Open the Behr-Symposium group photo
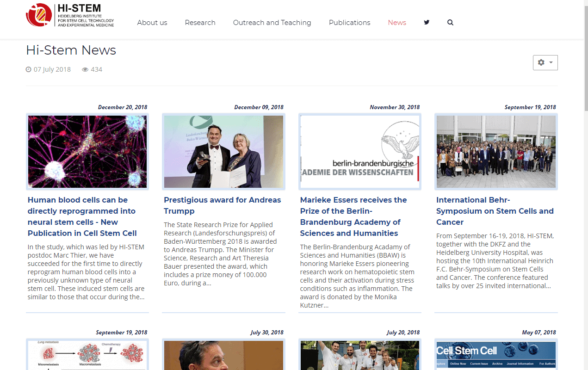 coord(496,152)
